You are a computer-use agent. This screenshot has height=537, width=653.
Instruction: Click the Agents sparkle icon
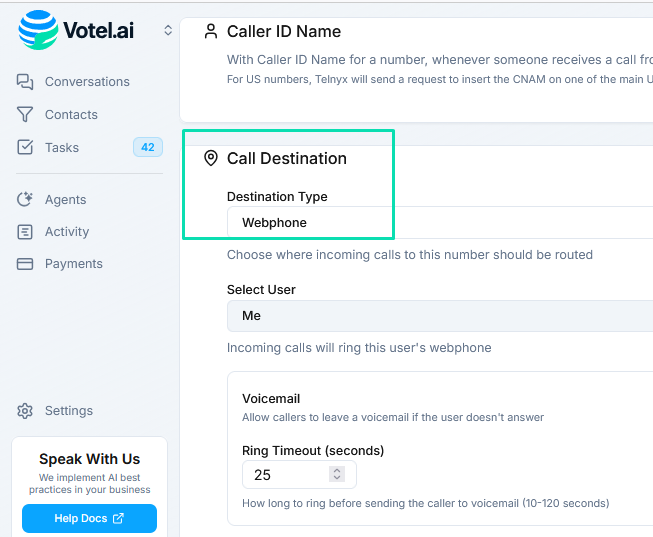tap(25, 200)
